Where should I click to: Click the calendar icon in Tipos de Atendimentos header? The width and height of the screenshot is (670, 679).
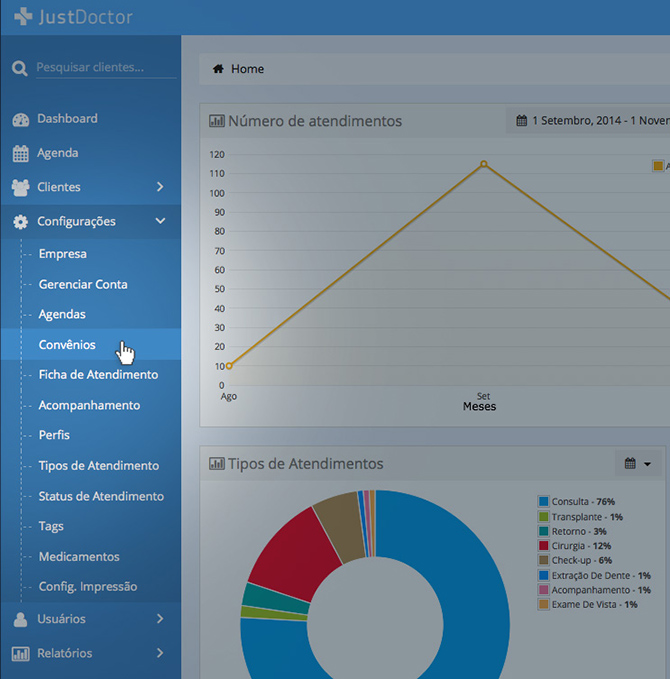click(x=630, y=463)
